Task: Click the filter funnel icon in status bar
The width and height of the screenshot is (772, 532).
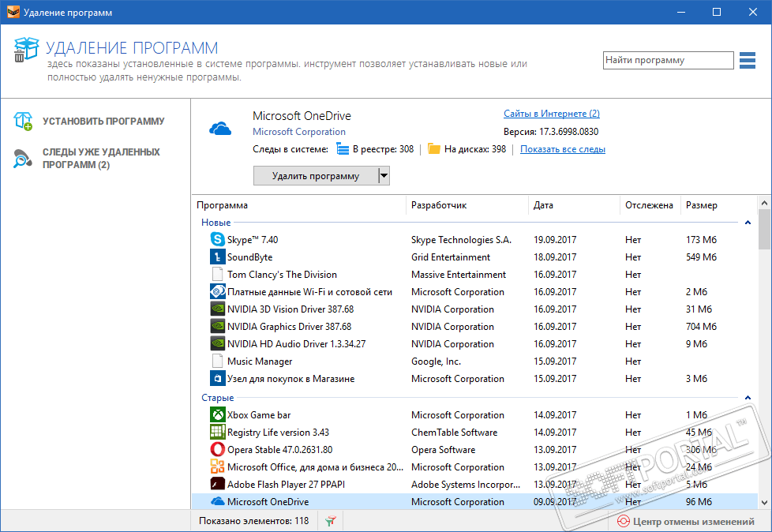Action: tap(331, 521)
